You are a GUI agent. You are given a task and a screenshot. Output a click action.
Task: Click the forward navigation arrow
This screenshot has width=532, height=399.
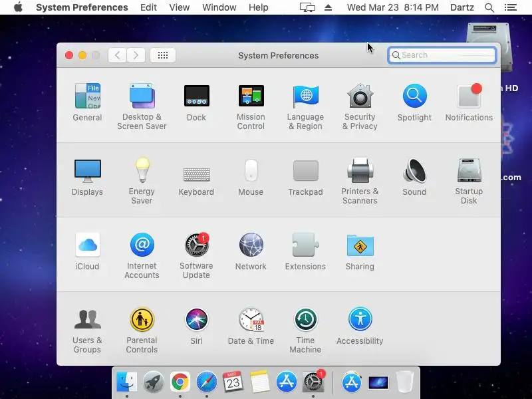tap(136, 55)
